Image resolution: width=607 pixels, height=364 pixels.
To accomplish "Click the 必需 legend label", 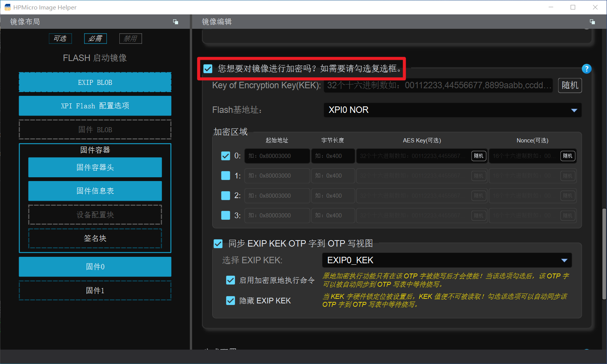I will coord(95,38).
